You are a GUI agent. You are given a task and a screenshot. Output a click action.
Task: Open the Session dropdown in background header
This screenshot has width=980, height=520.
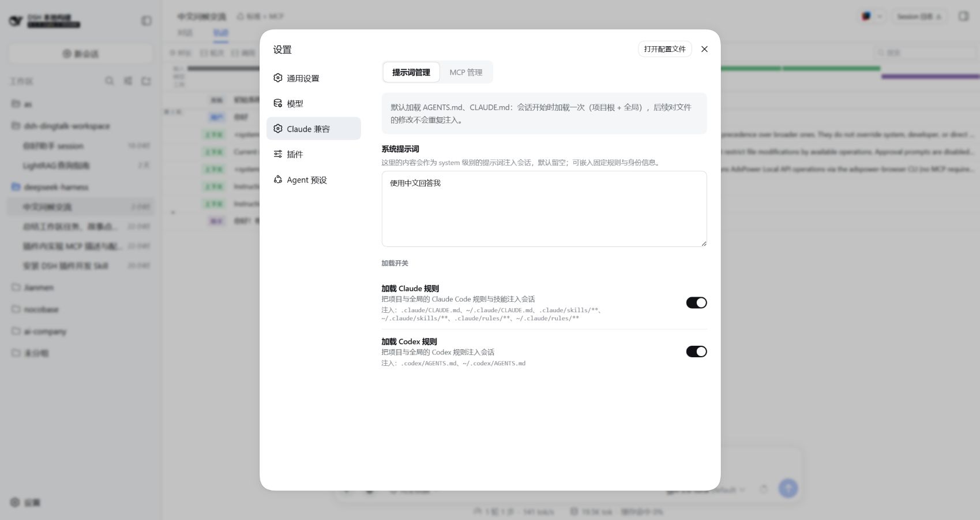[x=918, y=16]
